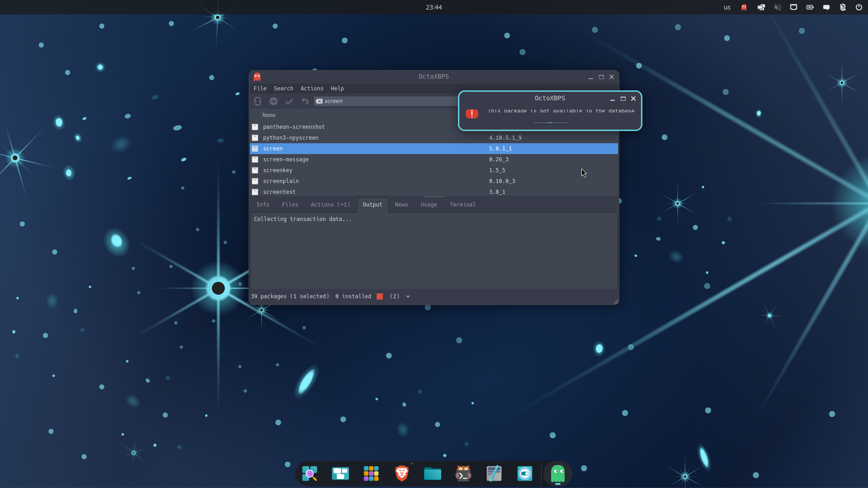Screen dimensions: 868x488
Task: Open the File menu
Action: click(260, 89)
